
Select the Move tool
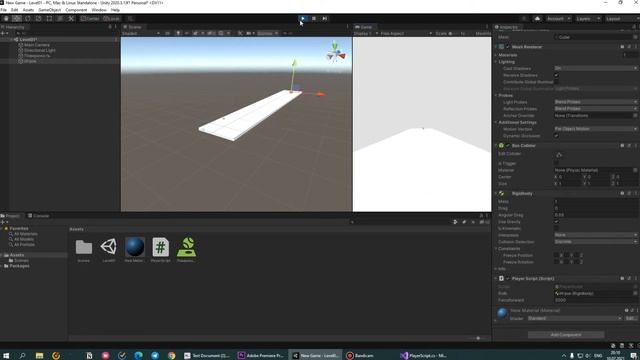(x=17, y=18)
